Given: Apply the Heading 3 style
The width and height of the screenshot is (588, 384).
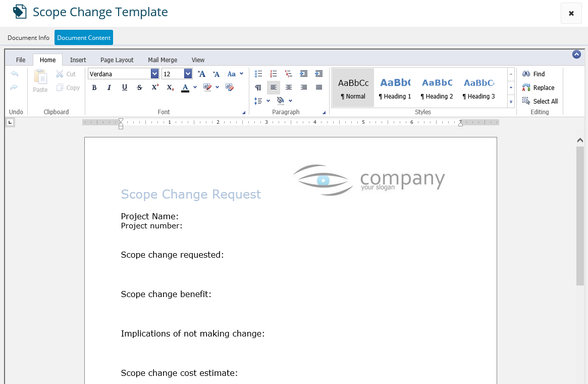Looking at the screenshot, I should tap(479, 88).
